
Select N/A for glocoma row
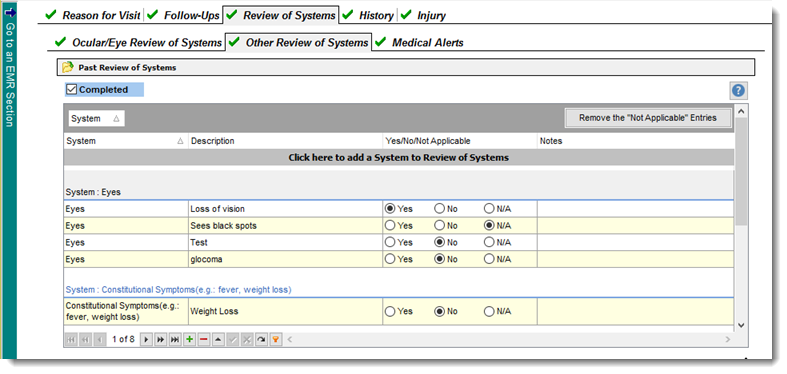pos(489,260)
